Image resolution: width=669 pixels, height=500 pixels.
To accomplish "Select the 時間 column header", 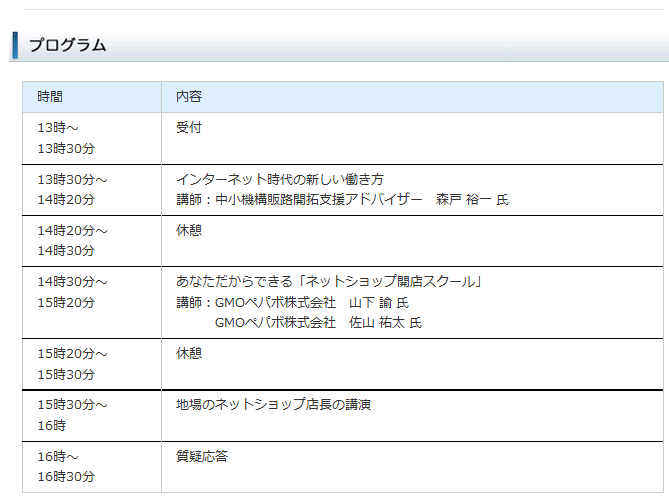I will tap(92, 97).
